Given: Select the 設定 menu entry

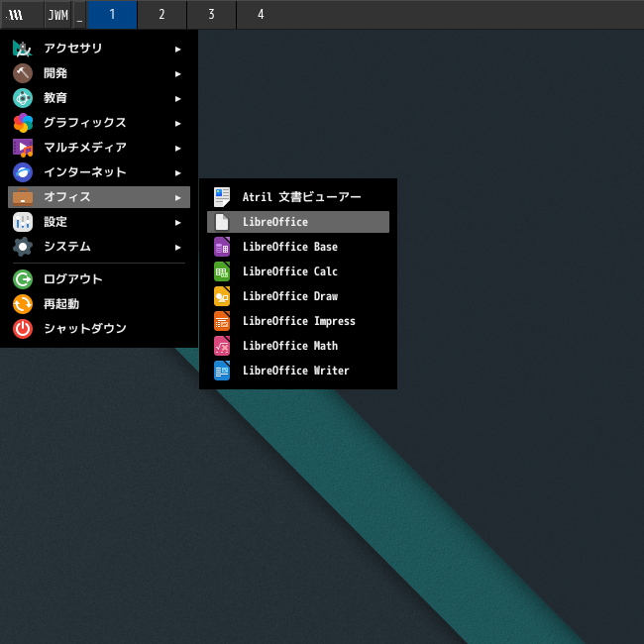Looking at the screenshot, I should [x=55, y=222].
